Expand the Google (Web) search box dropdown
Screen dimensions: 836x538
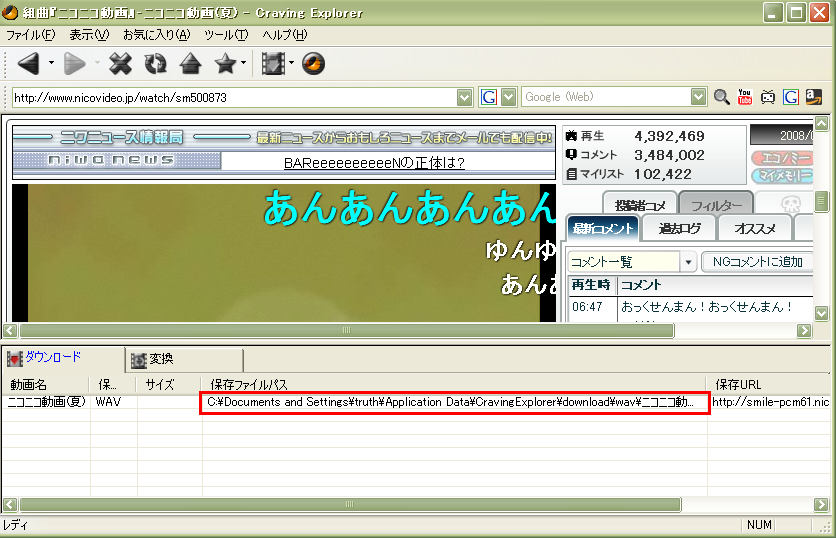coord(698,97)
